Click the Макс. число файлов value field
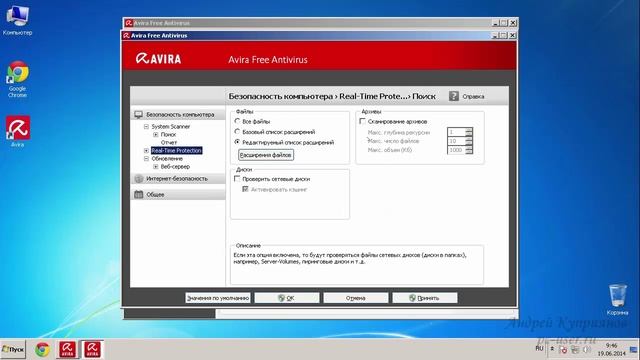The height and width of the screenshot is (360, 640). [456, 141]
